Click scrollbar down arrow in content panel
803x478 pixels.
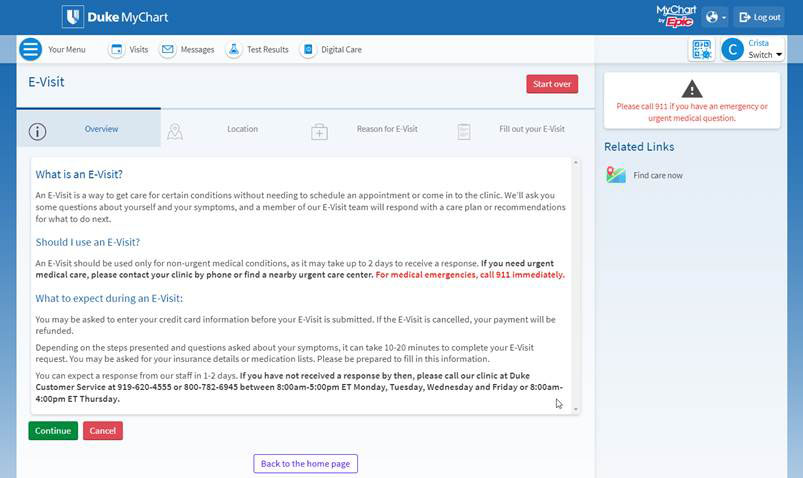[575, 409]
